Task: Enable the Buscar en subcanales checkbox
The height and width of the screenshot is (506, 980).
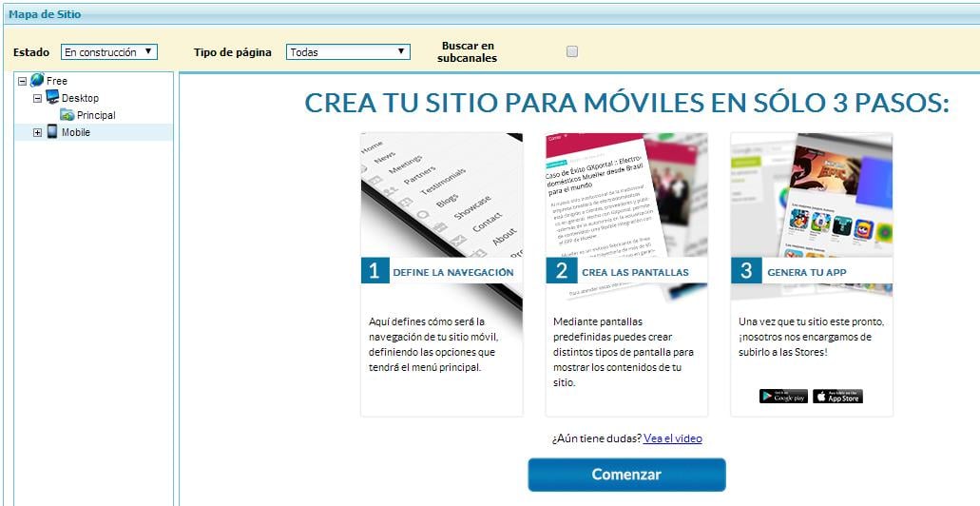Action: (572, 52)
